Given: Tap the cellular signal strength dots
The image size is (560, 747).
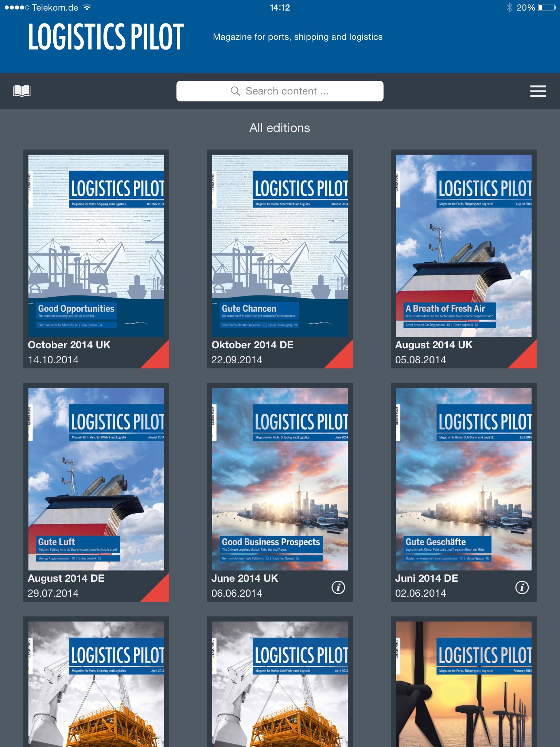Looking at the screenshot, I should [x=17, y=8].
